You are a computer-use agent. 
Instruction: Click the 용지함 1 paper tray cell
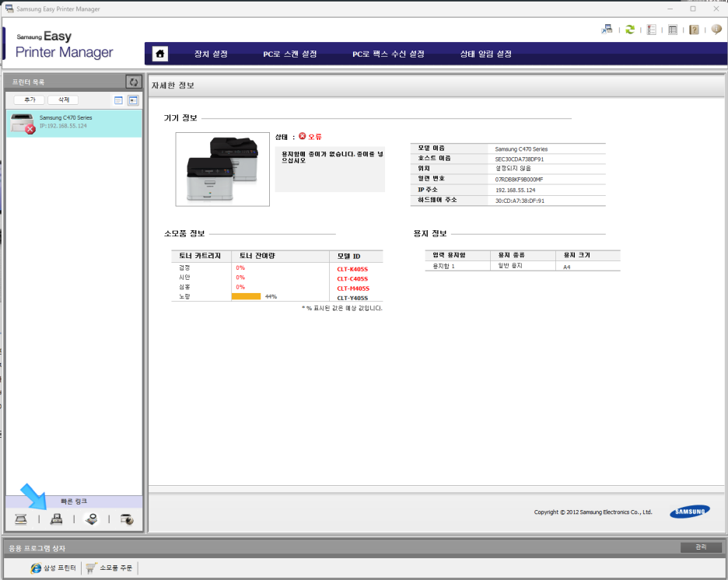(x=443, y=266)
